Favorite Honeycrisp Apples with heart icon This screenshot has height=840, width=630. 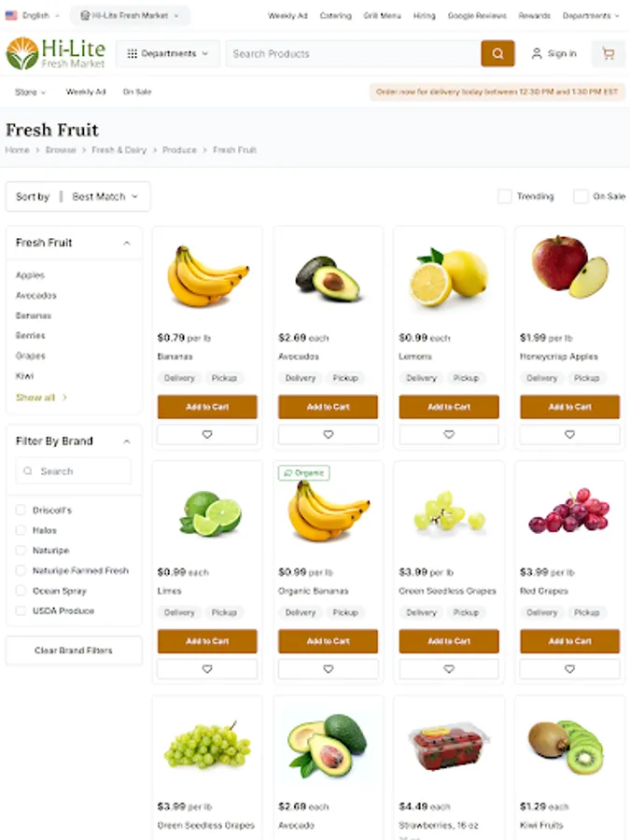[x=569, y=434]
